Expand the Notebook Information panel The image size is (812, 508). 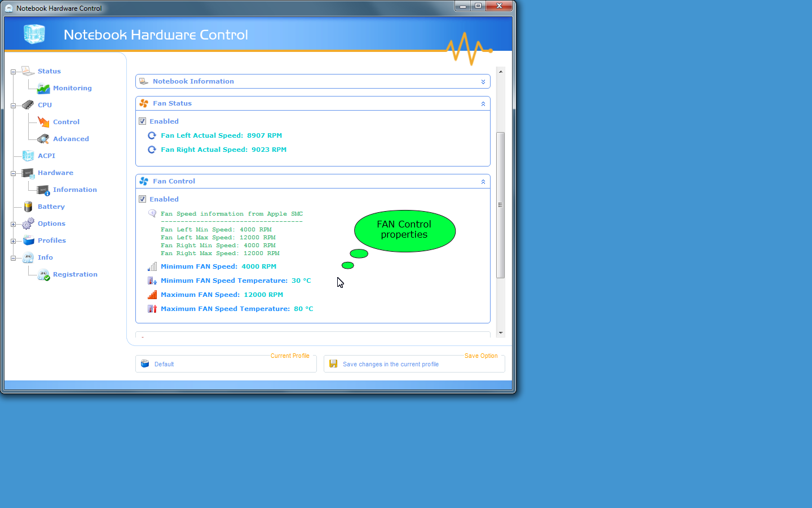tap(483, 82)
